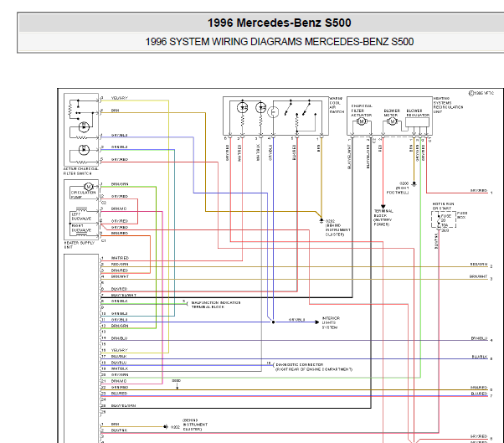Click the 'WARM COOL AIR SWITCH' label
Screen dimensions: 504x443
tap(337, 106)
